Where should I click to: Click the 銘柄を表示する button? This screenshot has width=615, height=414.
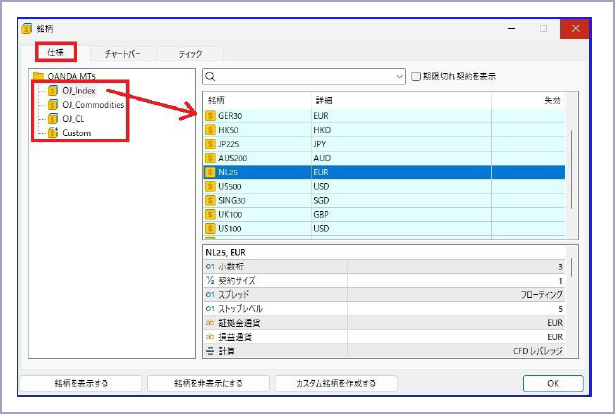[81, 383]
